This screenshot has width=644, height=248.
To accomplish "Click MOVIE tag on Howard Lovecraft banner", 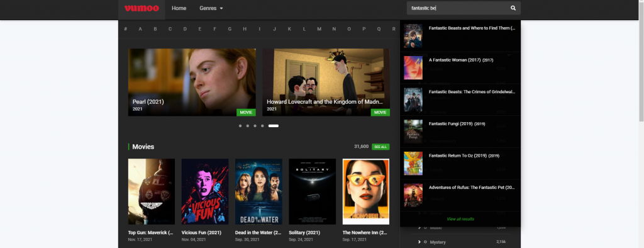I will 380,112.
